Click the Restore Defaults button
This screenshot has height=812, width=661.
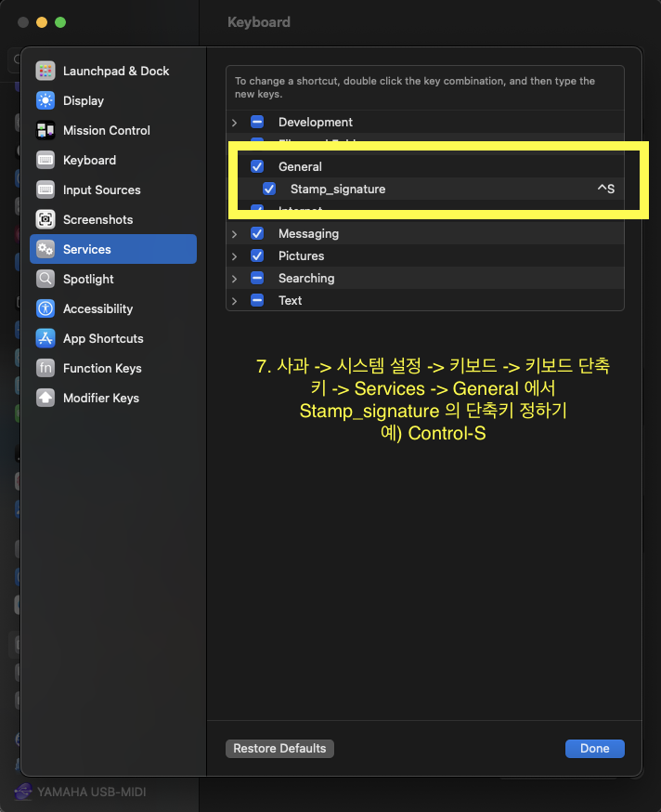[x=279, y=748]
